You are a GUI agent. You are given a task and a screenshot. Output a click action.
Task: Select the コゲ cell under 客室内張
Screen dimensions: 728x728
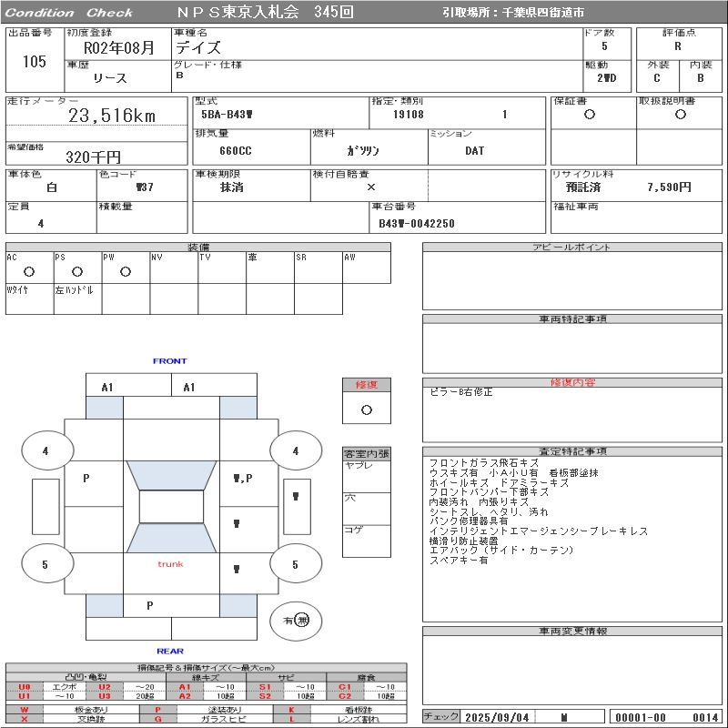tap(367, 541)
